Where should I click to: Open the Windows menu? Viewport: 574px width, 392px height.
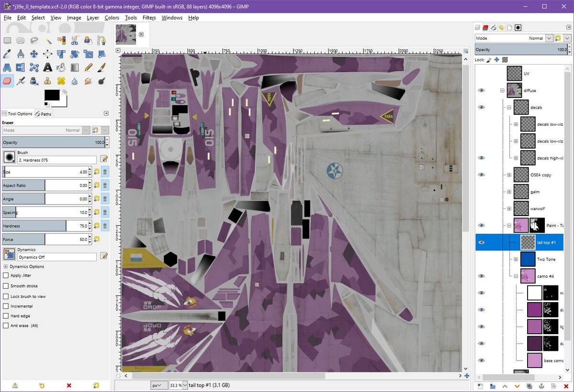[172, 18]
